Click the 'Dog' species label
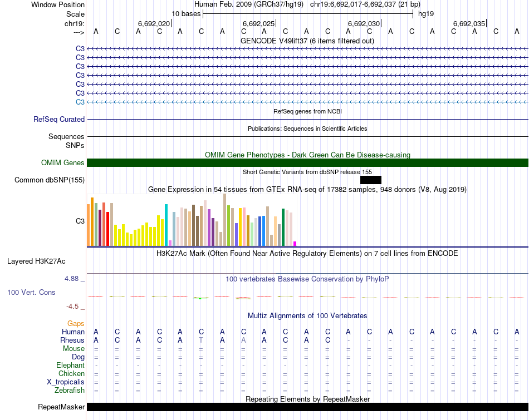 (78, 357)
